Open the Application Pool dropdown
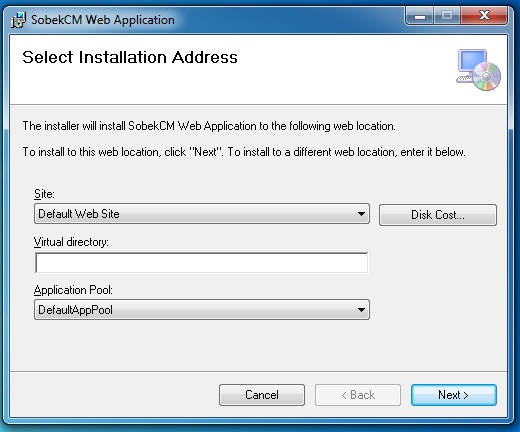Screen dimensions: 520x432 point(202,310)
